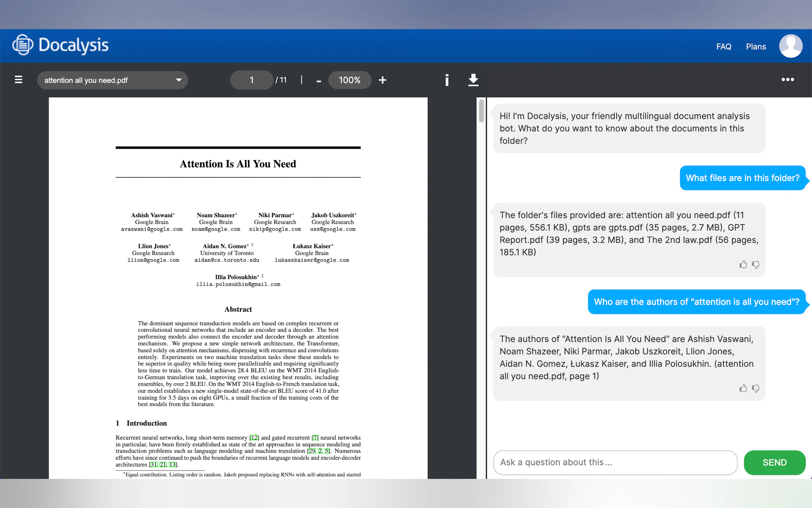Thumbs up the authors answer

coord(743,389)
